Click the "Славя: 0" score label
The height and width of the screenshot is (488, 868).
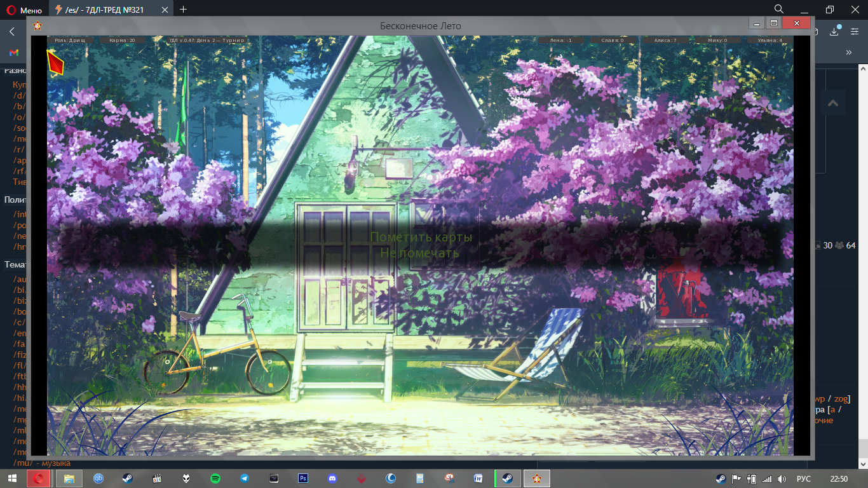click(613, 40)
